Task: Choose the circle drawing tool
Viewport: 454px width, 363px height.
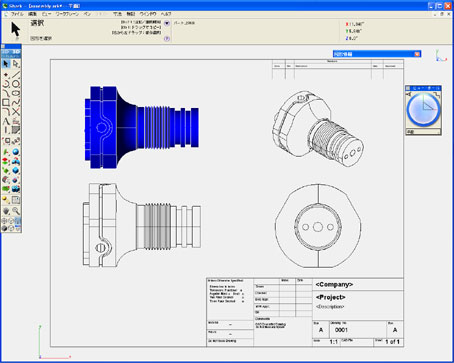Action: pyautogui.click(x=16, y=84)
